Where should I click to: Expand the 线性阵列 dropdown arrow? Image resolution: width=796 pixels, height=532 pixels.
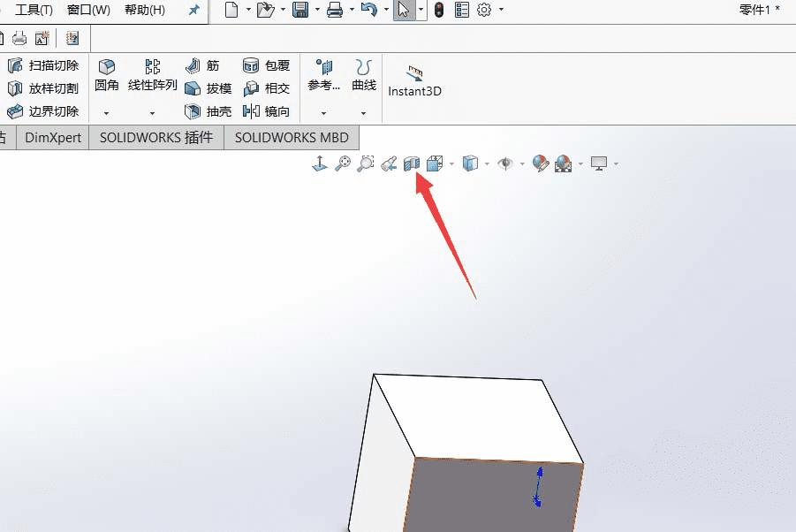152,113
